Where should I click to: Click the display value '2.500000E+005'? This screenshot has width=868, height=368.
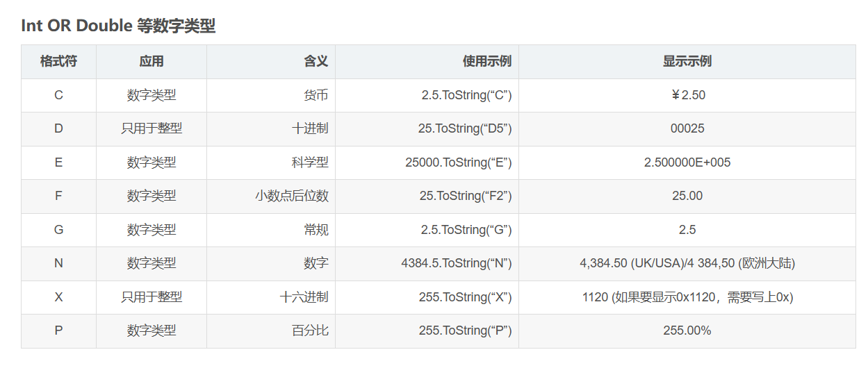tap(687, 162)
